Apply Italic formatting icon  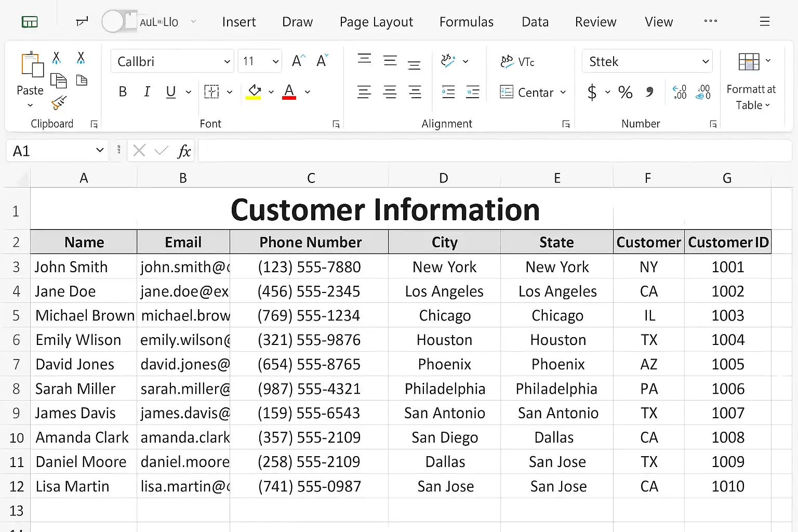(147, 92)
